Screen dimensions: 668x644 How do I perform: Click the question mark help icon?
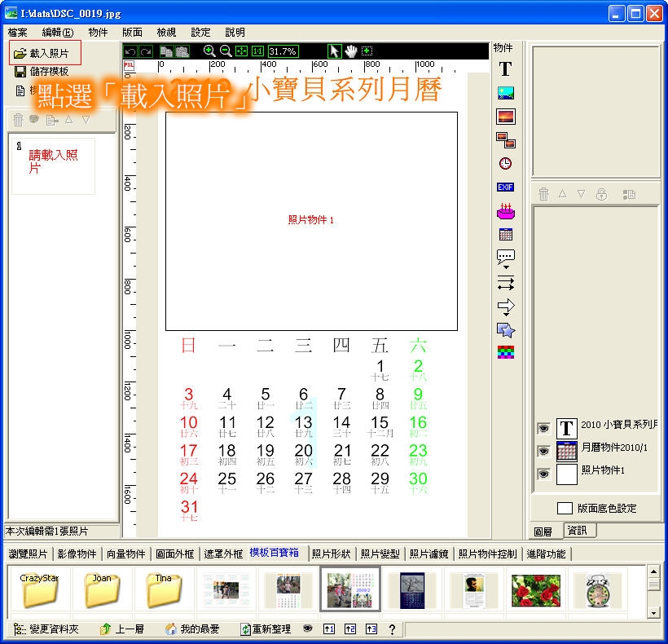point(393,629)
